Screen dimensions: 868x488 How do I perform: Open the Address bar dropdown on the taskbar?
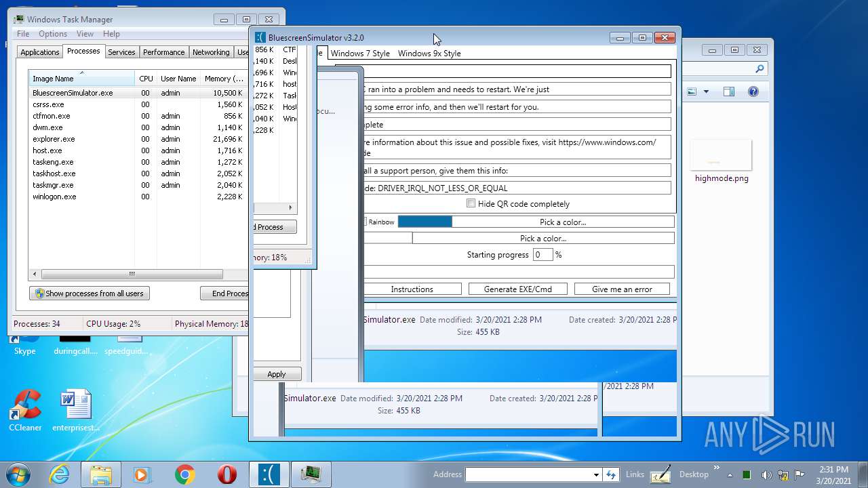point(596,474)
